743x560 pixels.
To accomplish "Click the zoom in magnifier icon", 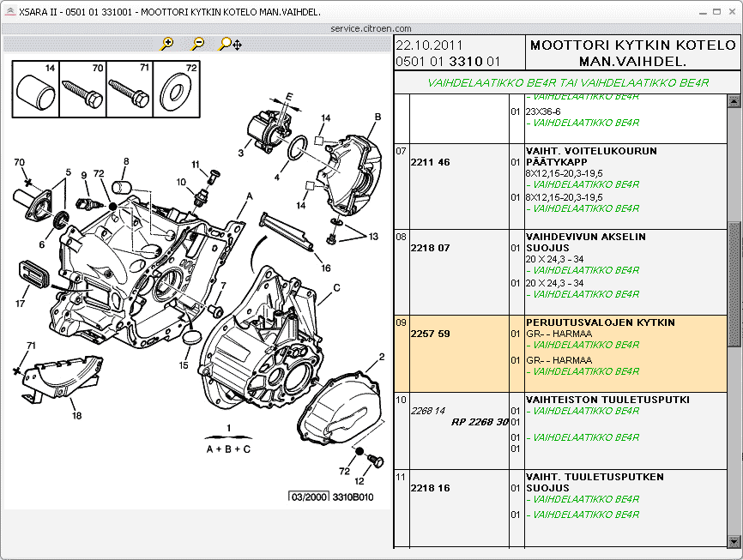I will (167, 44).
